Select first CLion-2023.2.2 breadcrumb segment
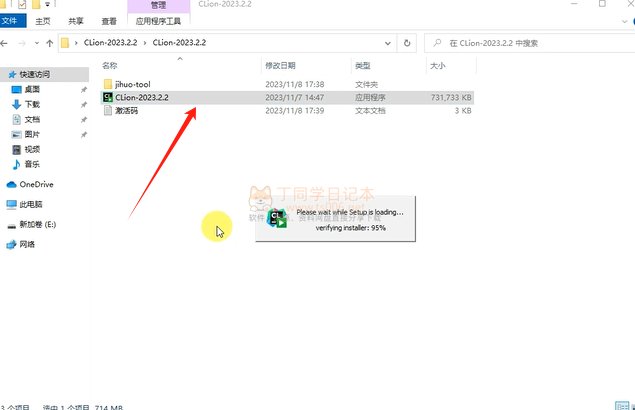This screenshot has width=635, height=410. pos(111,43)
